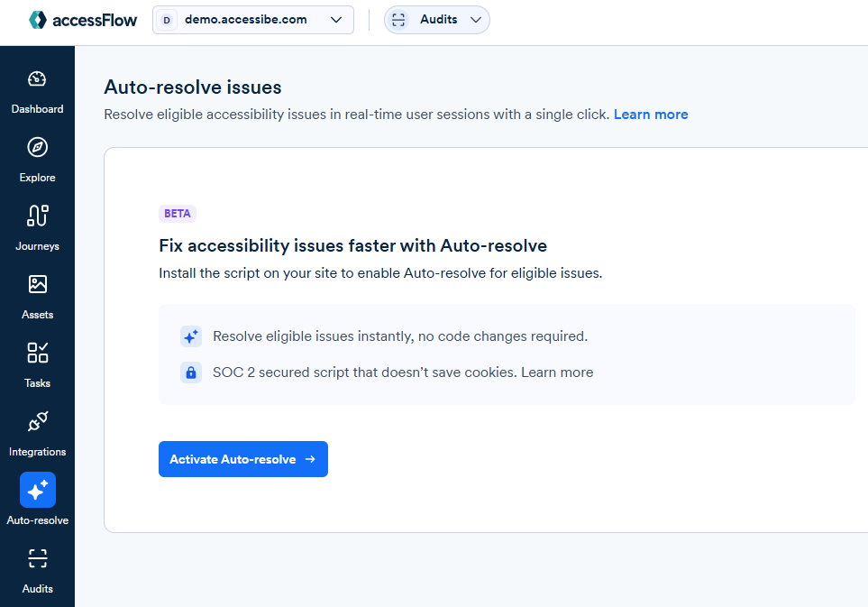Click the Assets label in sidebar
868x607 pixels.
(37, 315)
